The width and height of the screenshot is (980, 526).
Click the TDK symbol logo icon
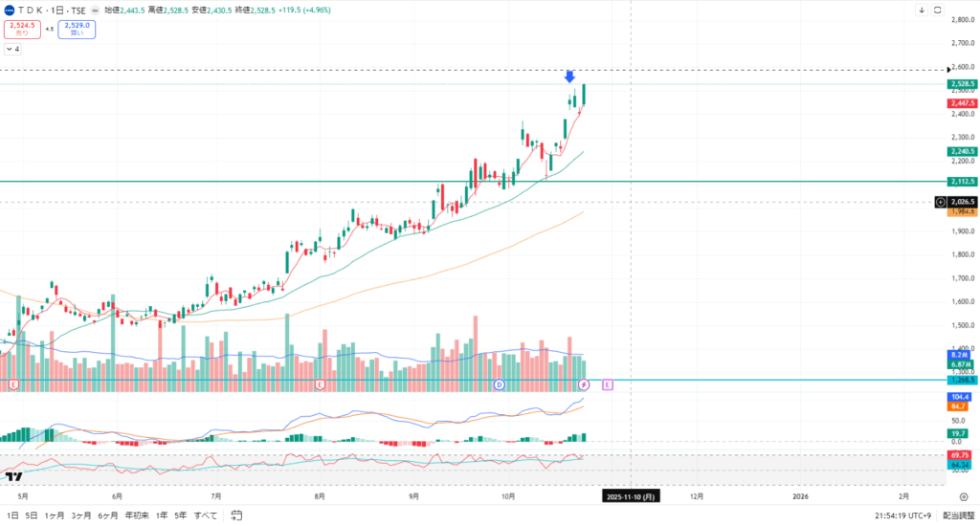tap(9, 11)
